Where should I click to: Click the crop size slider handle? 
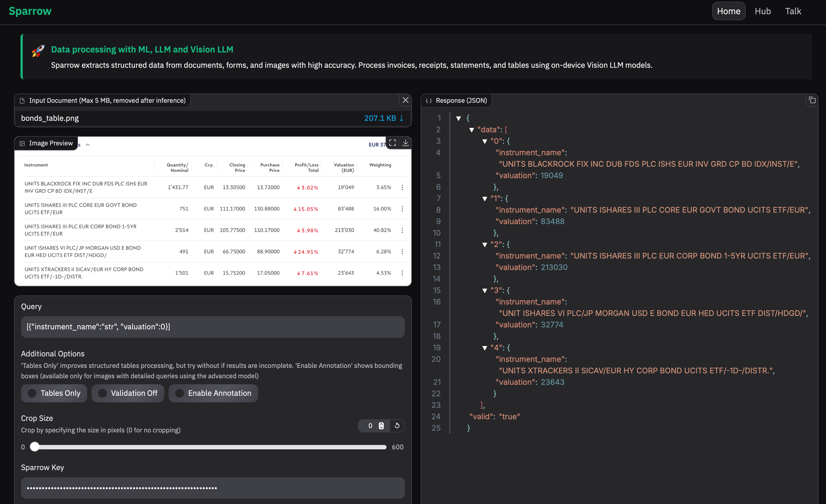[x=34, y=447]
